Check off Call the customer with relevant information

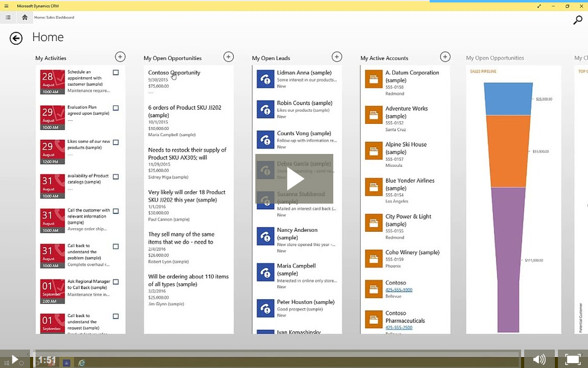coord(116,212)
